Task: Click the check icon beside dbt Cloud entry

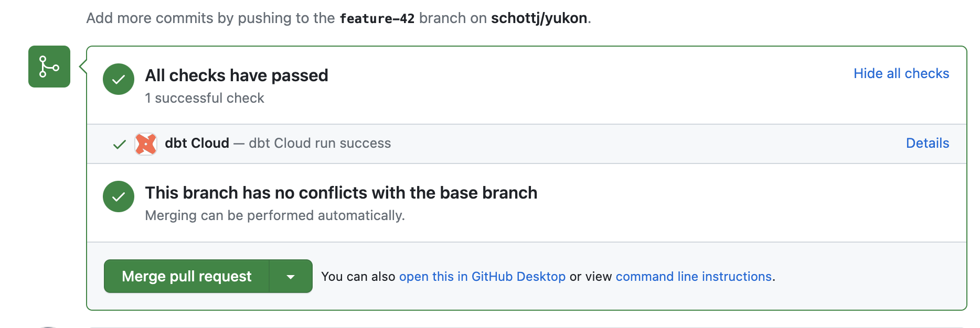Action: coord(120,144)
